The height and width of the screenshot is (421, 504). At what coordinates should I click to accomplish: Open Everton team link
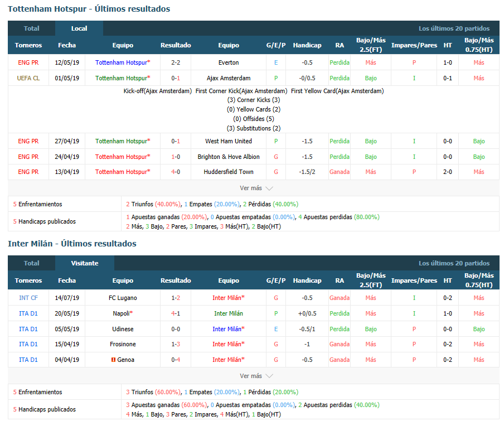[x=229, y=62]
